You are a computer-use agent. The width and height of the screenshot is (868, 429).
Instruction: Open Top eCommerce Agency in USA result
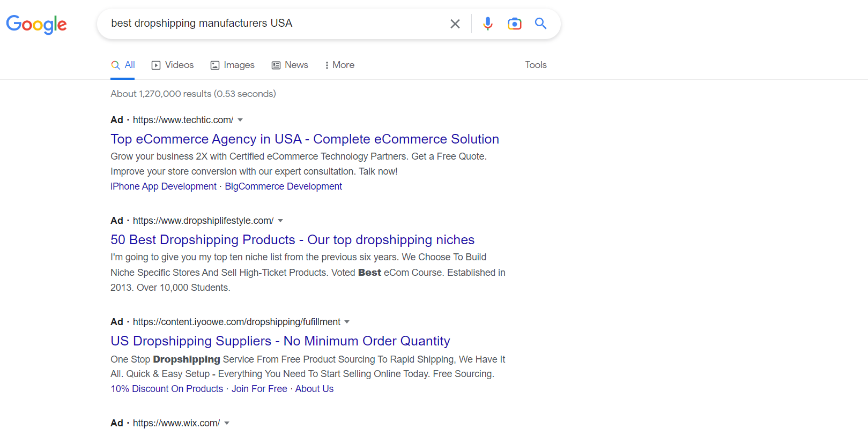coord(305,139)
